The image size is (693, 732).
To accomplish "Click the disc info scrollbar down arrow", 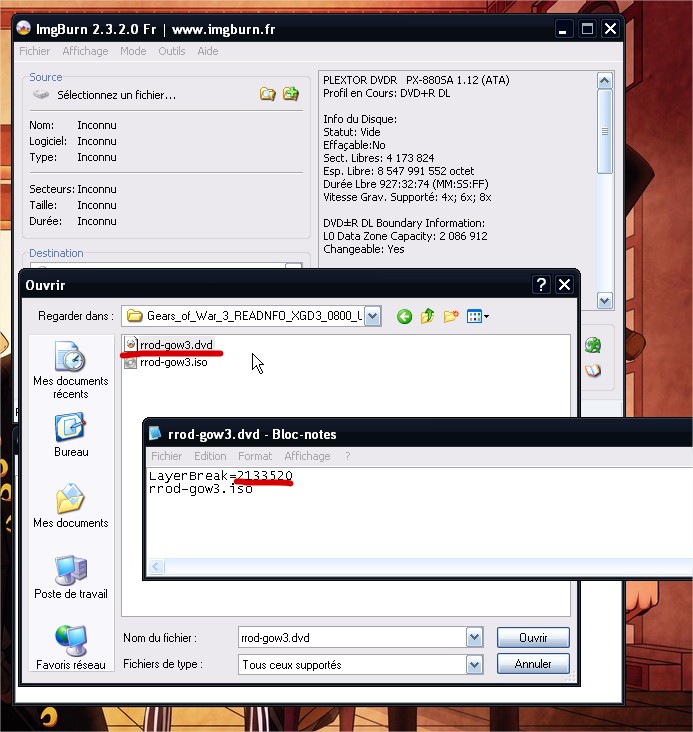I will point(604,301).
